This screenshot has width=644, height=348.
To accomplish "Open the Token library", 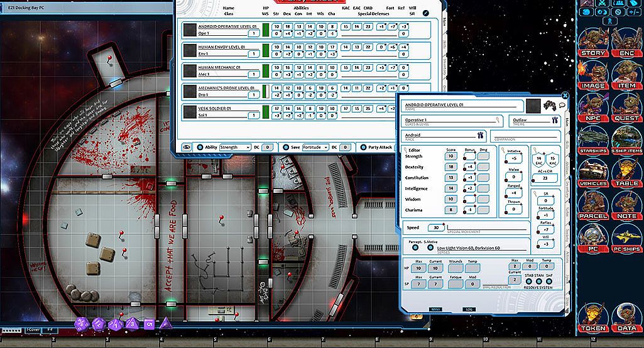I will [593, 317].
